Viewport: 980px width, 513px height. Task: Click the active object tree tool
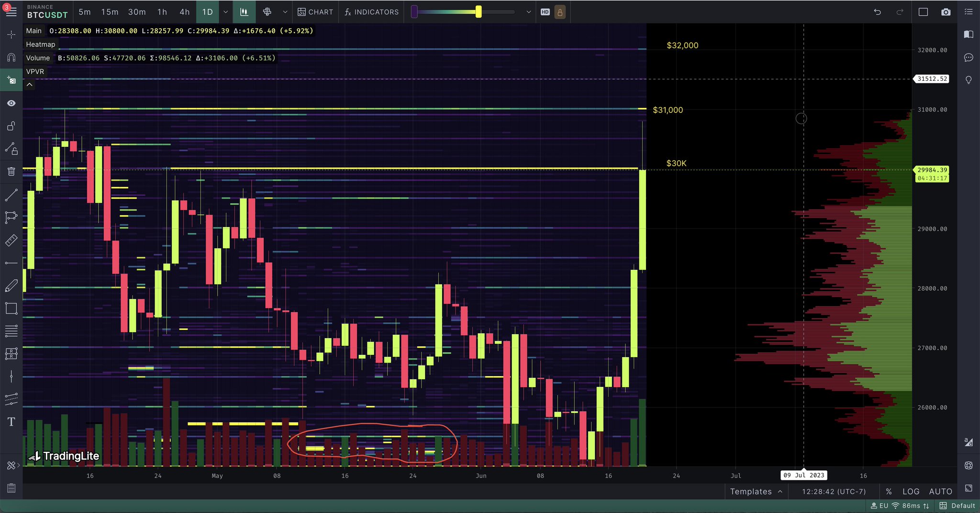tap(11, 80)
